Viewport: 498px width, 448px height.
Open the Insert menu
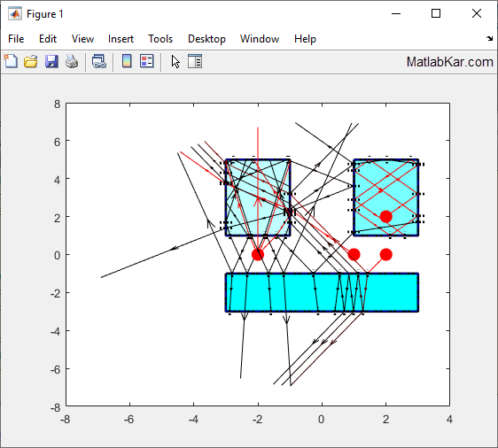pyautogui.click(x=121, y=39)
